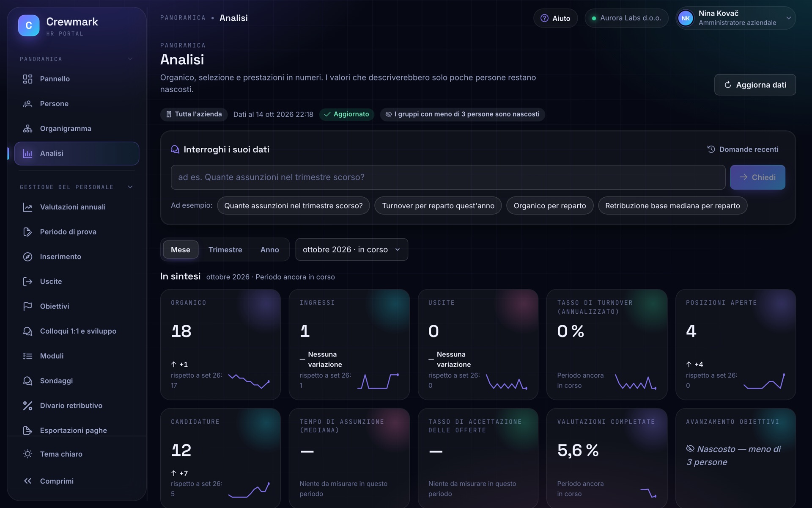Click the Crewmark logo icon
This screenshot has width=812, height=508.
point(29,25)
